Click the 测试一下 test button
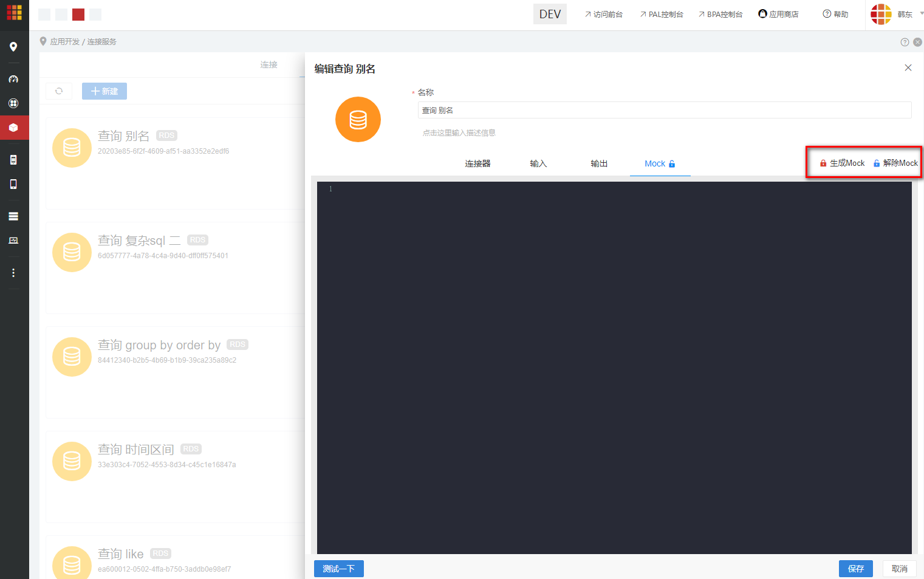The width and height of the screenshot is (924, 579). [x=338, y=568]
